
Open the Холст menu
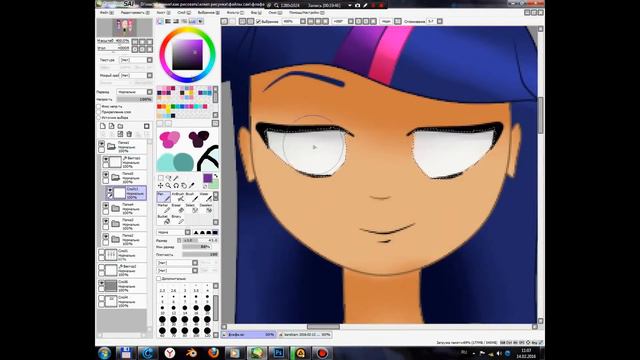[x=163, y=13]
